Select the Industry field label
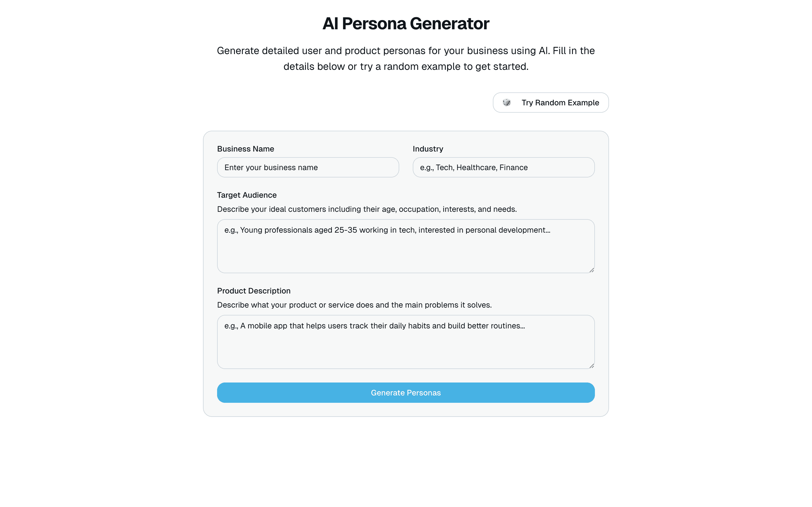 pos(427,149)
